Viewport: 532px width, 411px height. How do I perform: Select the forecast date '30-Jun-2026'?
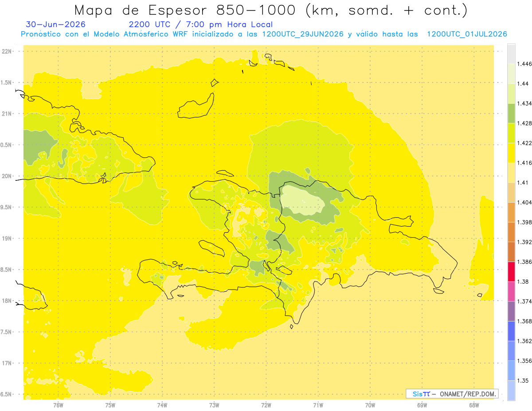tap(56, 24)
